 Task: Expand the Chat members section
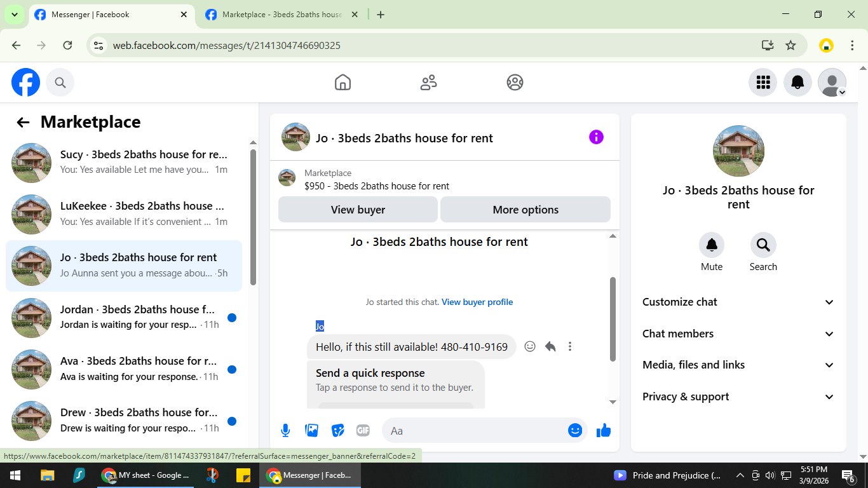pyautogui.click(x=738, y=334)
